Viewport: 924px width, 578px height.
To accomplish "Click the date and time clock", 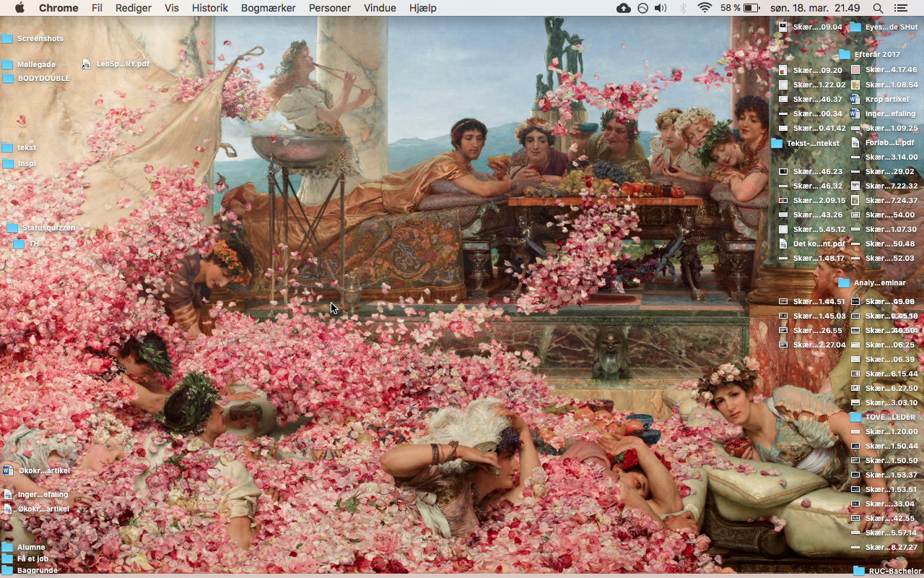I will click(816, 8).
